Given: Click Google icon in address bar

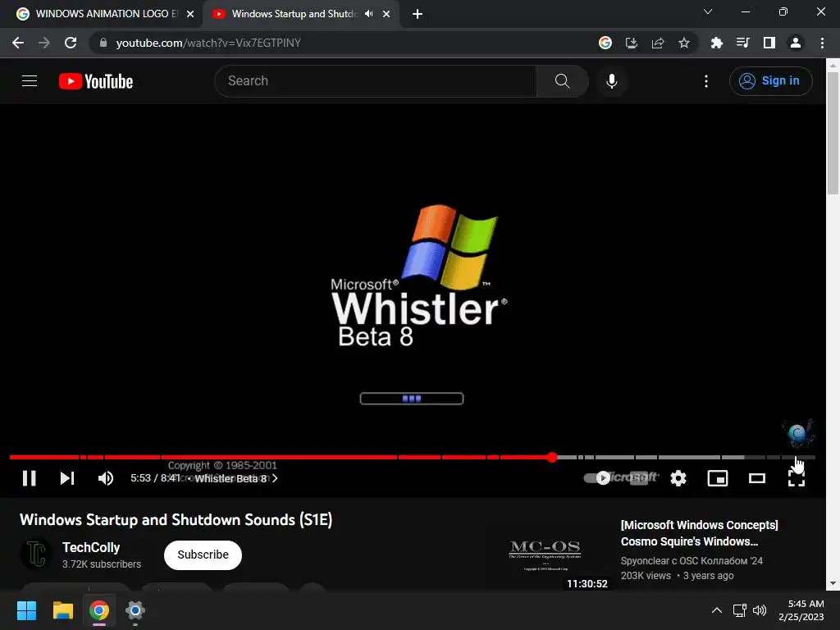Looking at the screenshot, I should coord(605,43).
